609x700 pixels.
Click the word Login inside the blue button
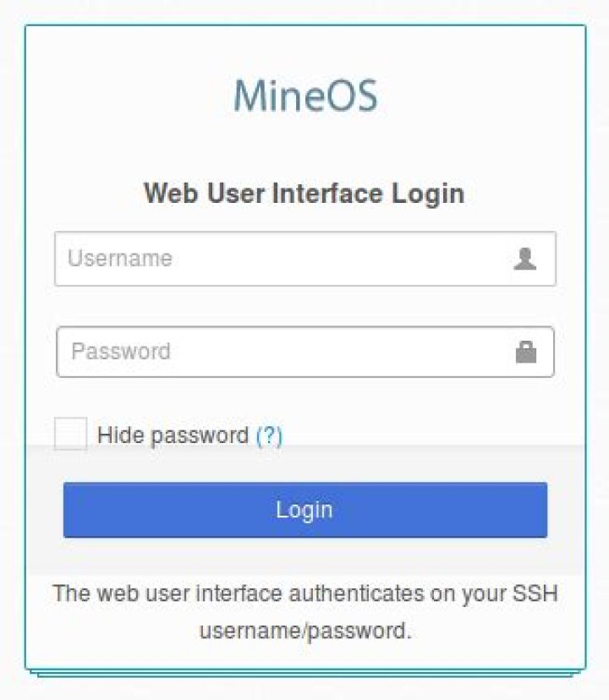pyautogui.click(x=304, y=511)
